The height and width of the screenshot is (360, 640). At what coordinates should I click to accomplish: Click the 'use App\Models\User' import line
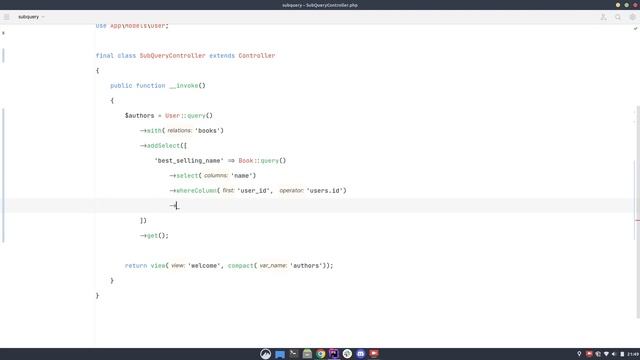[132, 26]
